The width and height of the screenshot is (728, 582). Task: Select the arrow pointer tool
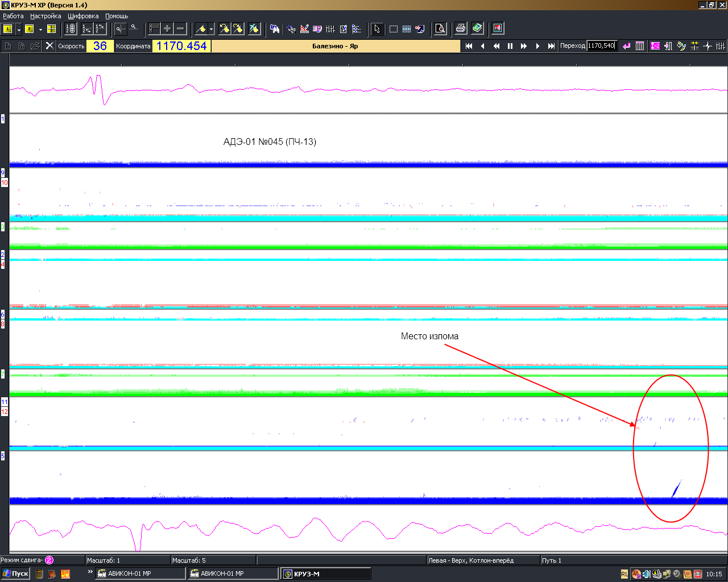pyautogui.click(x=377, y=28)
